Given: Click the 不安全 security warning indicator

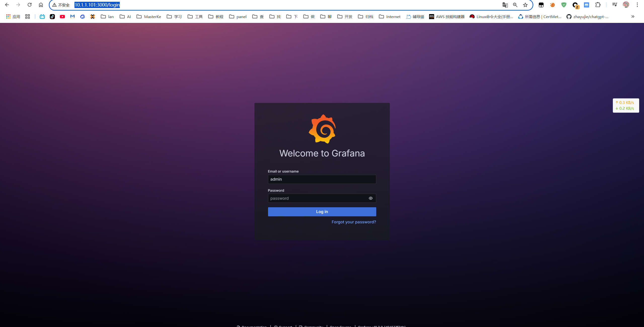Looking at the screenshot, I should click(61, 5).
